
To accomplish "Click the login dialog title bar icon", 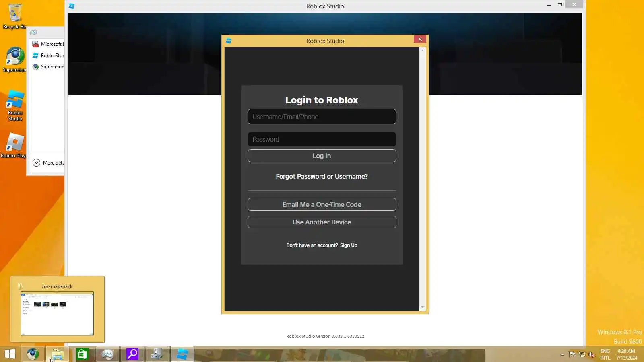I will (229, 41).
